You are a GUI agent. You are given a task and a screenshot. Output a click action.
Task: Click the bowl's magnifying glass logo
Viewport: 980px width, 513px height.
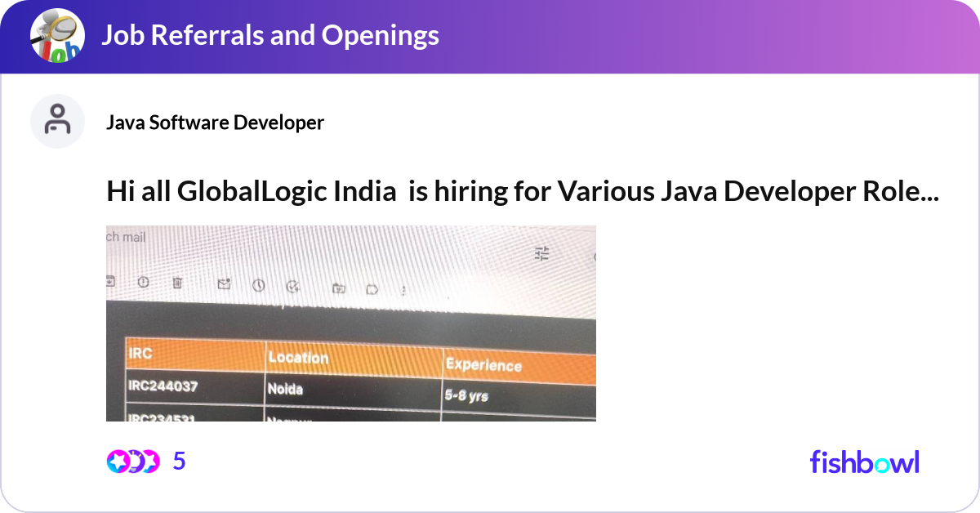point(56,35)
